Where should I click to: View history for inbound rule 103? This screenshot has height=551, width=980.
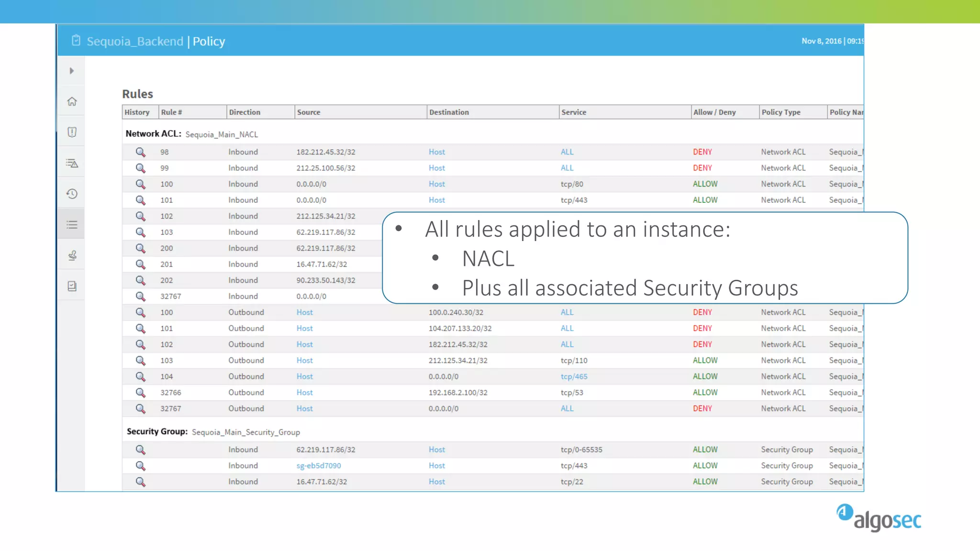pos(140,232)
